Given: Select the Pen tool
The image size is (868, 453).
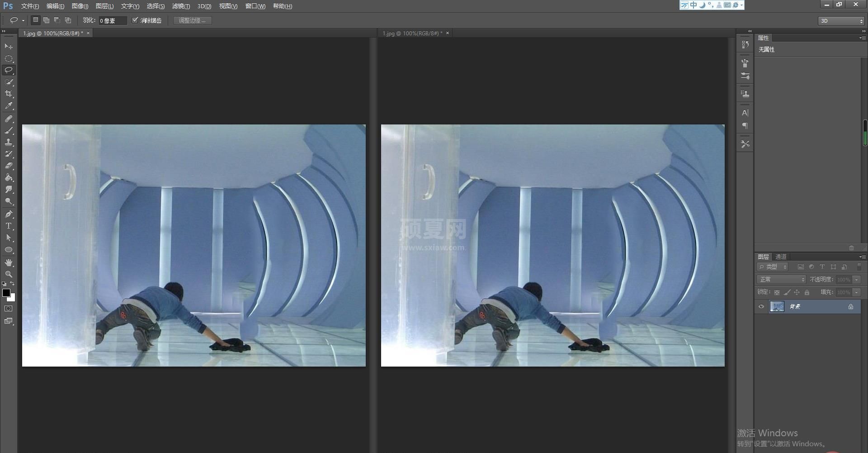Looking at the screenshot, I should (9, 214).
